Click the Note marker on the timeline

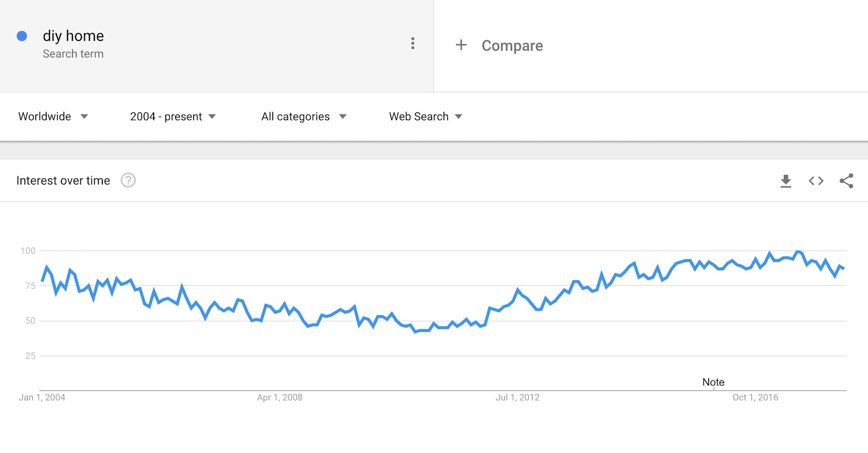tap(713, 382)
